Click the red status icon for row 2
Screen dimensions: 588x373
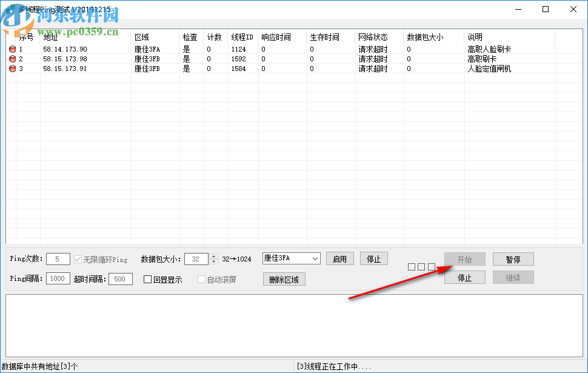tap(12, 59)
